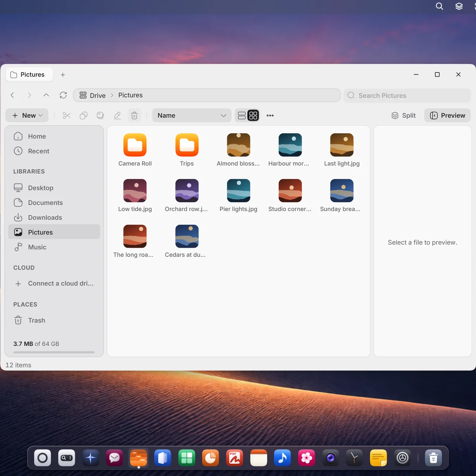The height and width of the screenshot is (476, 476).
Task: Toggle the Preview pane off
Action: click(x=447, y=115)
